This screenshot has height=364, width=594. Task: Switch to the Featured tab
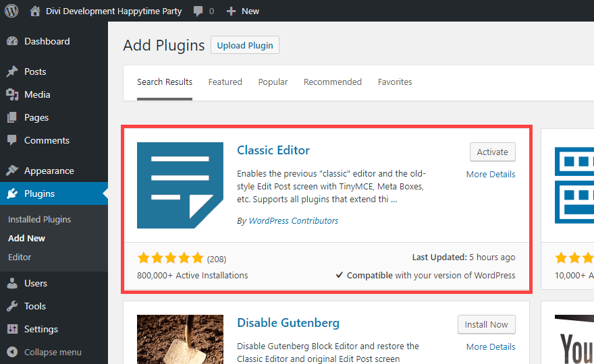[x=225, y=82]
